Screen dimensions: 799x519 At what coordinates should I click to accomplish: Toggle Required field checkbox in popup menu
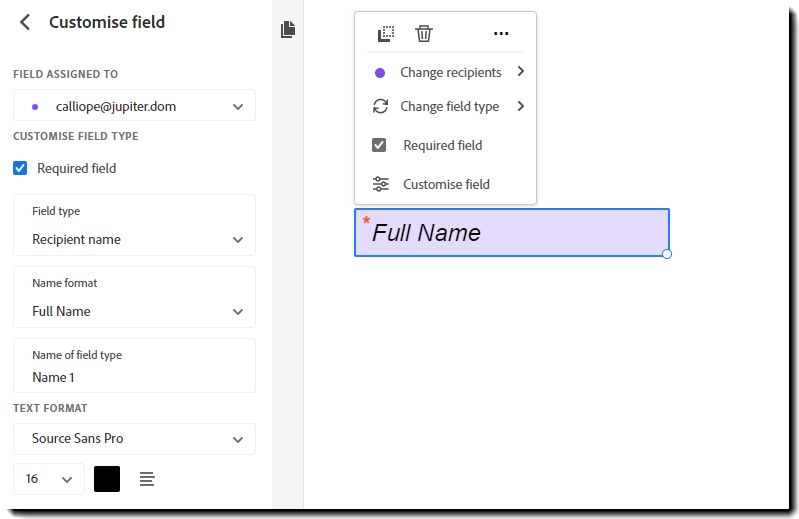379,145
